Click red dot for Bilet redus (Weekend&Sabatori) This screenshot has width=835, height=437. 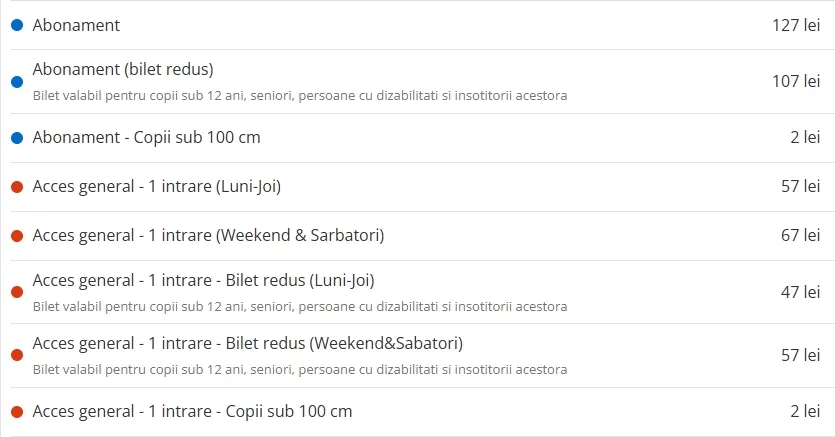(17, 355)
